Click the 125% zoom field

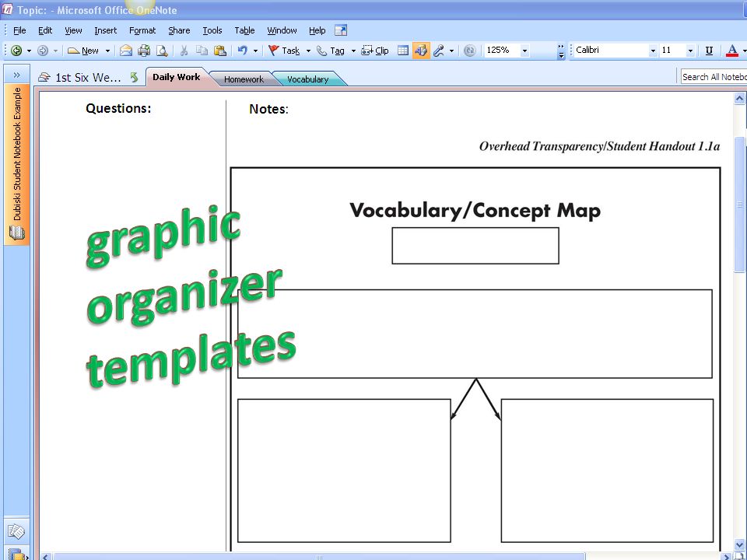pos(502,50)
